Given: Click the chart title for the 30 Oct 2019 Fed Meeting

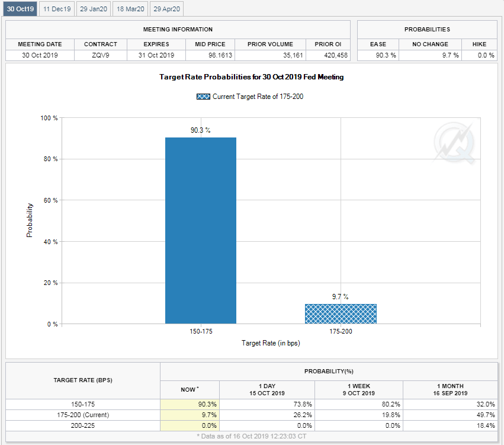Looking at the screenshot, I should coord(251,77).
